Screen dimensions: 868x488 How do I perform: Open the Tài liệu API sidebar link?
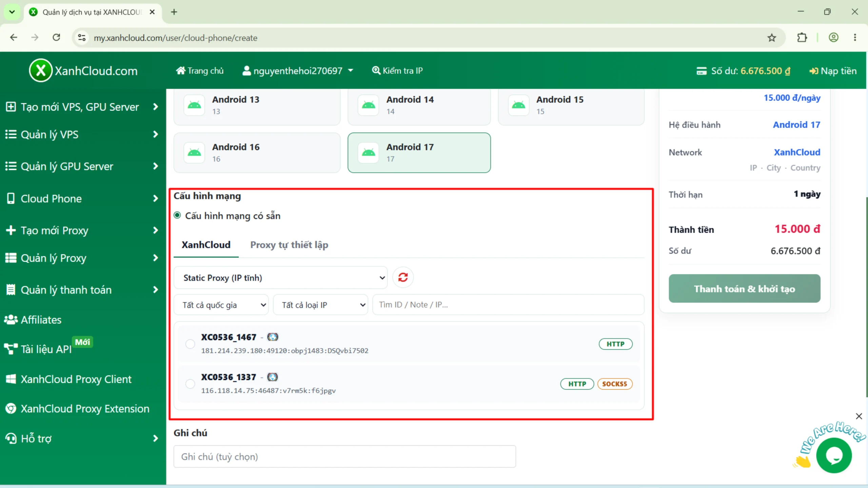pyautogui.click(x=38, y=349)
